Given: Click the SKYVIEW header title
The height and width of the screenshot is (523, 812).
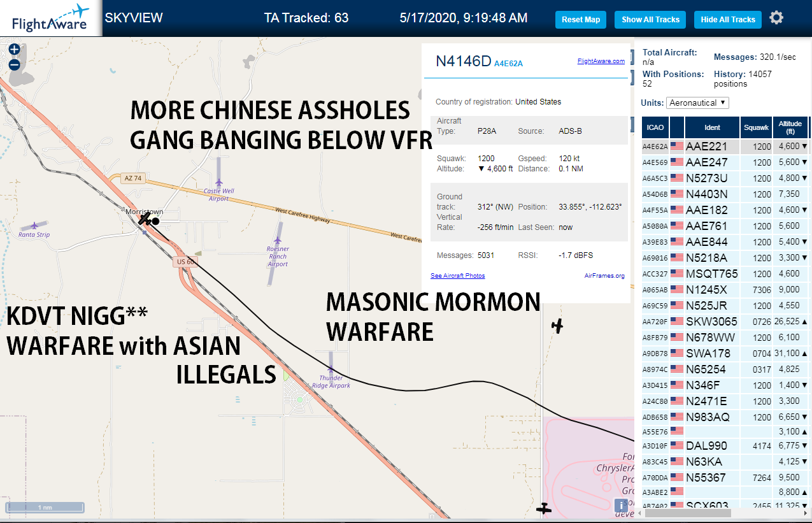Looking at the screenshot, I should 134,18.
